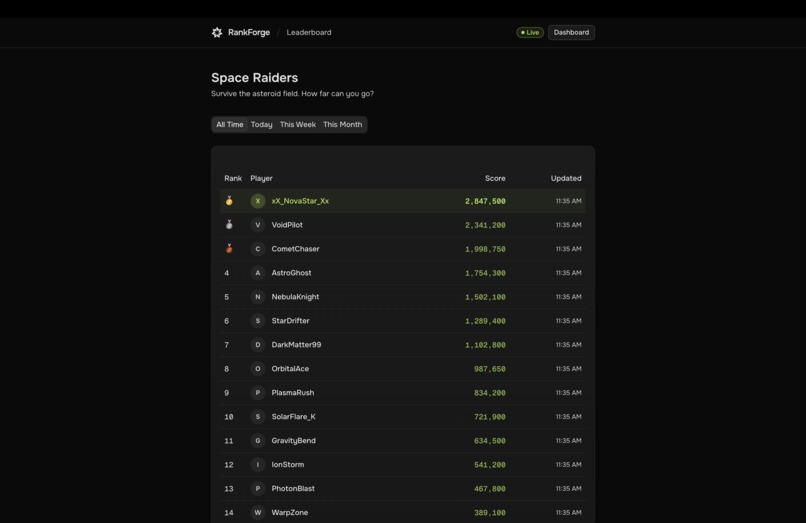Viewport: 806px width, 523px height.
Task: Click the score 389,100
Action: [489, 513]
